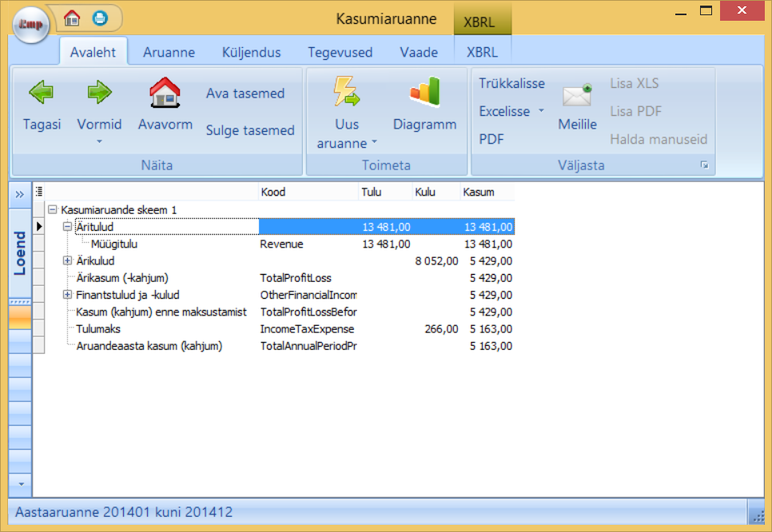Click the Uus aruanne lightning icon
Screen dimensions: 772x532
click(x=347, y=92)
